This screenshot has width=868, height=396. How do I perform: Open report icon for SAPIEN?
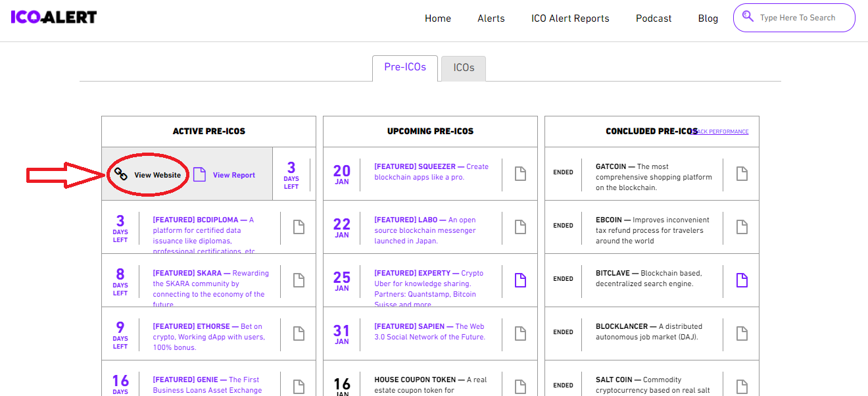pos(520,334)
